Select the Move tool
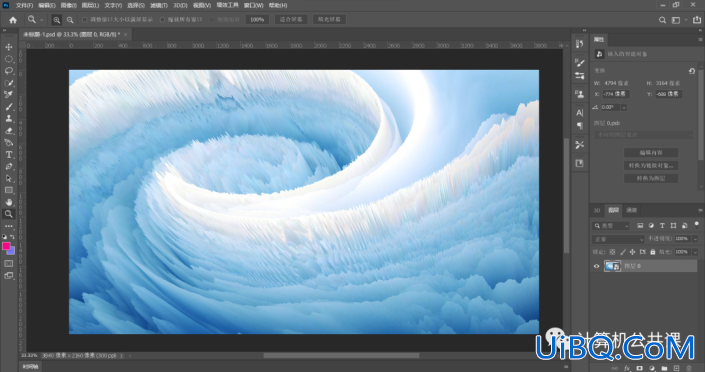 (x=9, y=47)
